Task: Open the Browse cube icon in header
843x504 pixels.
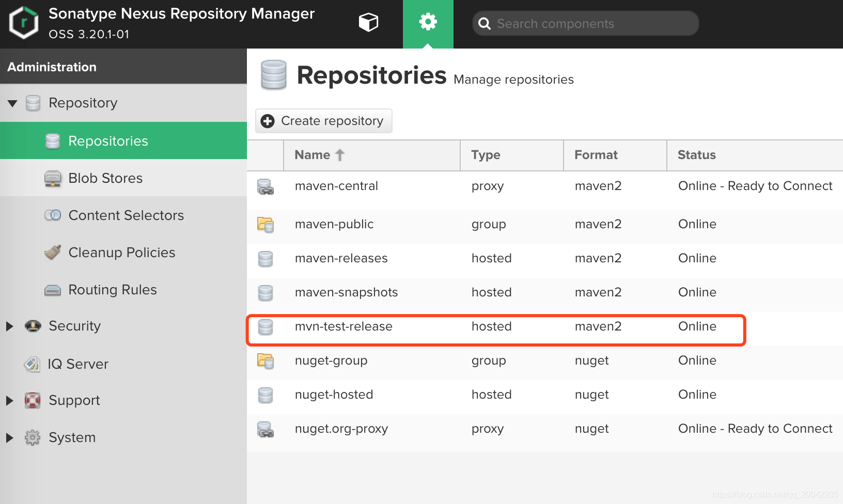Action: pos(368,22)
